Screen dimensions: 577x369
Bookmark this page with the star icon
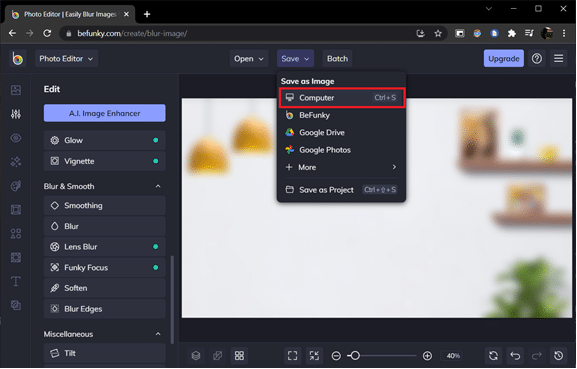438,33
